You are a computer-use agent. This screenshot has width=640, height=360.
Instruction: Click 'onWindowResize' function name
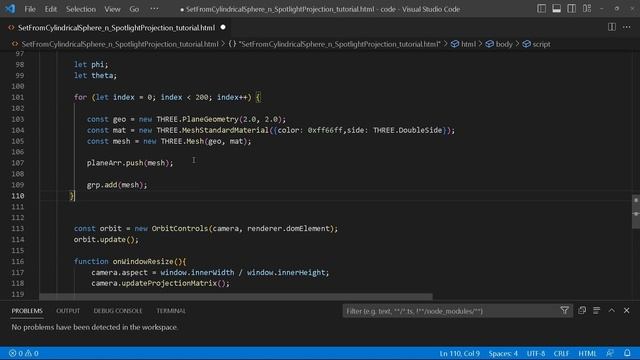tap(143, 262)
